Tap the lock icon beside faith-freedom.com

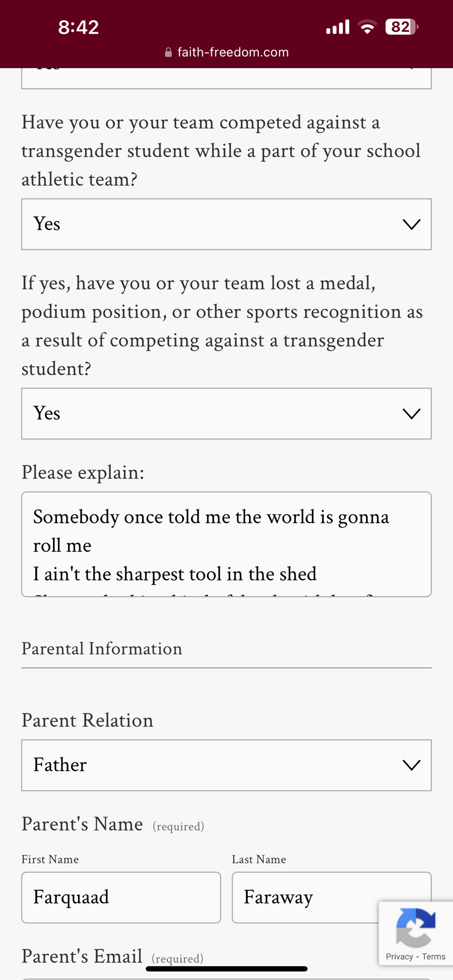click(168, 52)
